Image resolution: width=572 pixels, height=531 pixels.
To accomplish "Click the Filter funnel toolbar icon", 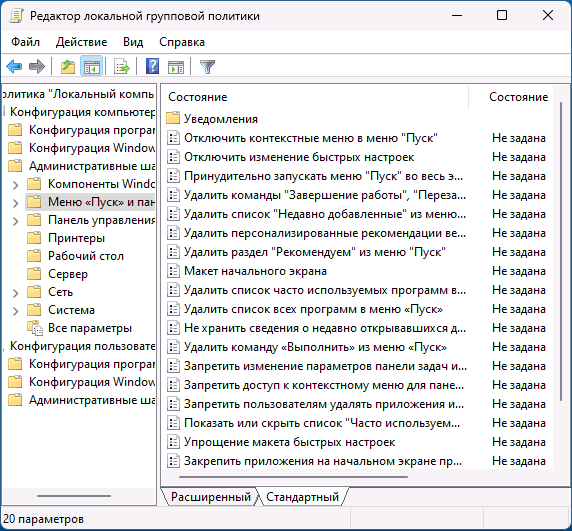I will [x=208, y=67].
